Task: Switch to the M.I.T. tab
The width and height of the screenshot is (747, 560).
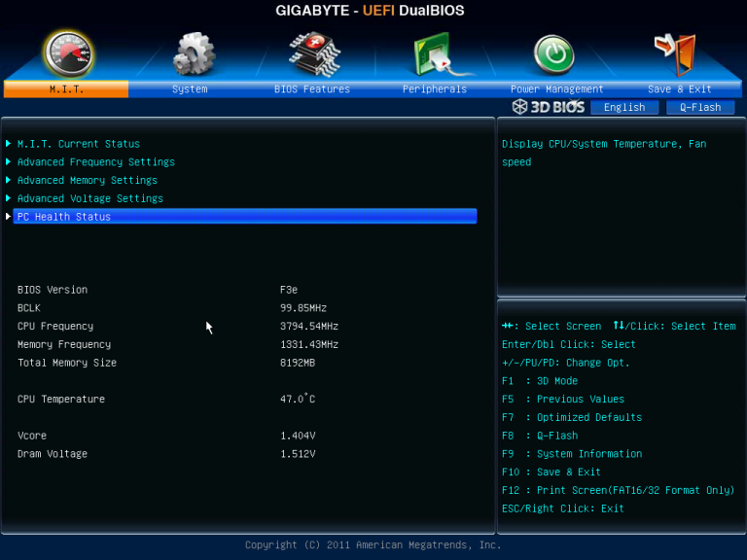Action: click(x=66, y=89)
